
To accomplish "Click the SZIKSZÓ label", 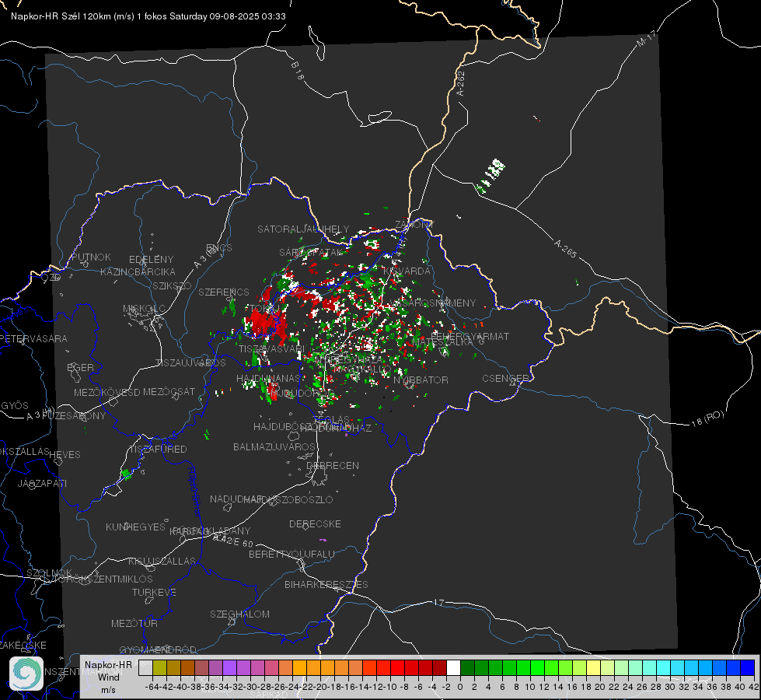I will (172, 285).
